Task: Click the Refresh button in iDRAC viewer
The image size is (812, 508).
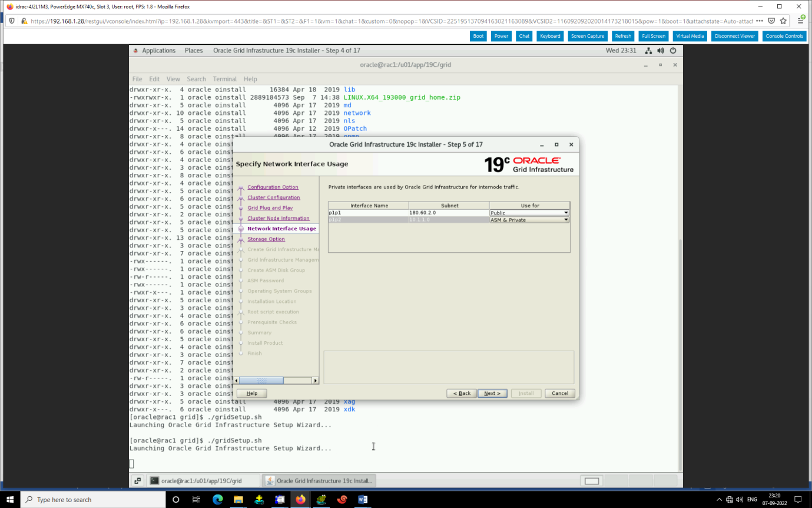Action: coord(623,36)
